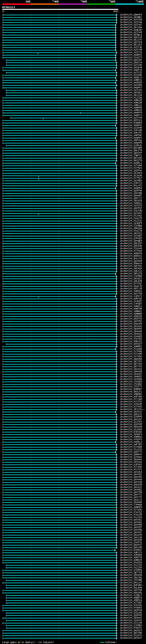Click the white query sequence bar
The height and width of the screenshot is (644, 146).
click(x=60, y=9)
